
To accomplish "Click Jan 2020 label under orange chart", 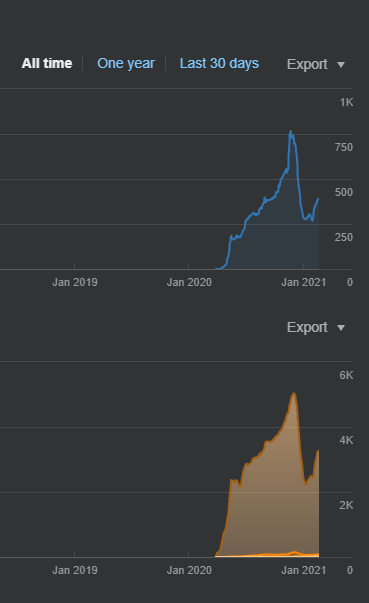I will pos(189,570).
